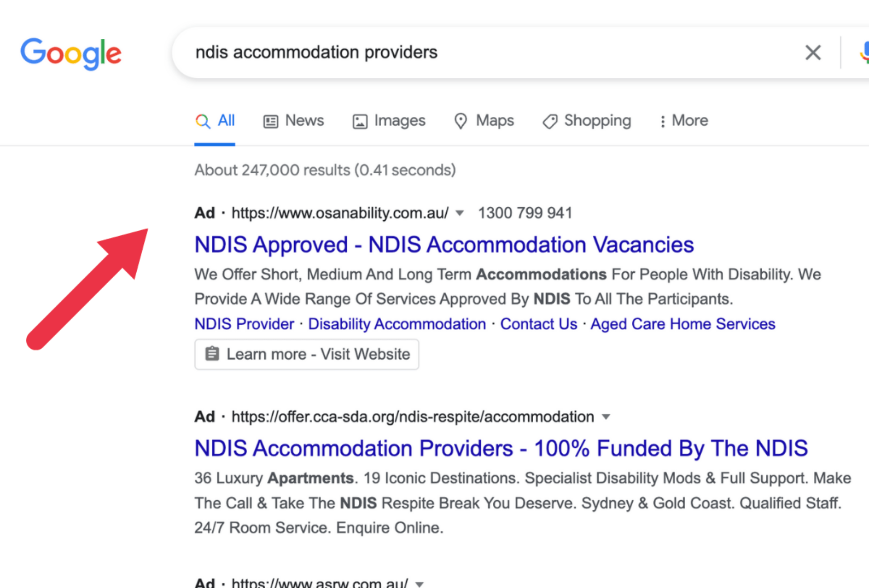Click the three-dot More icon
Viewport: 869px width, 588px height.
(663, 121)
